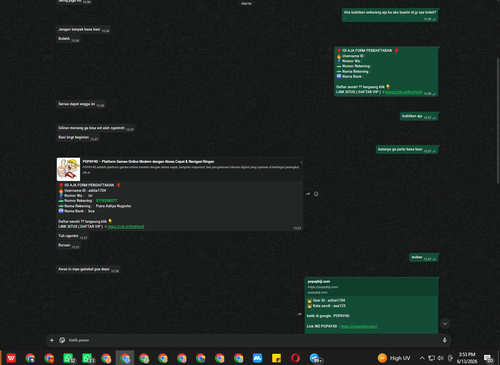The image size is (500, 365).
Task: Open WhatsApp taskbar icon with badge 21
Action: coord(87,358)
